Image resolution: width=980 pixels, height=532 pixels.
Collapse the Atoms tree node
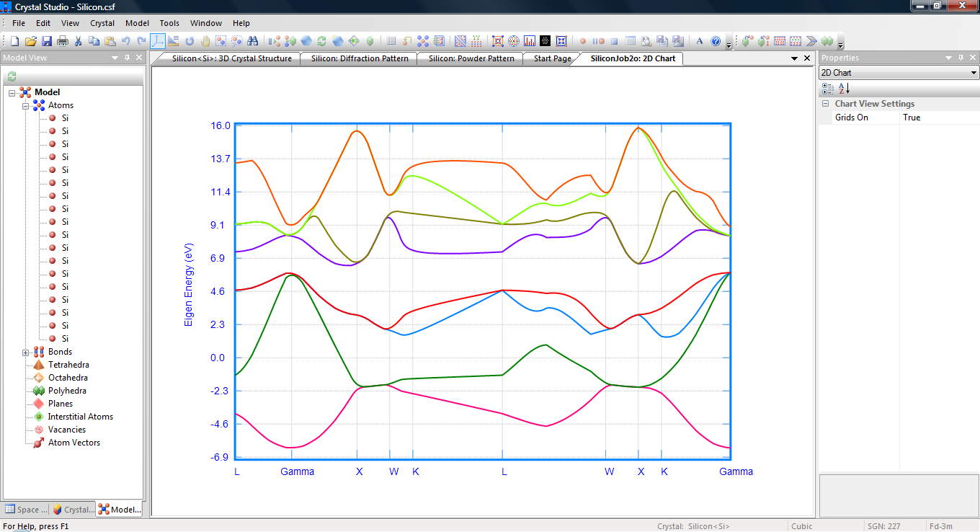pos(25,106)
